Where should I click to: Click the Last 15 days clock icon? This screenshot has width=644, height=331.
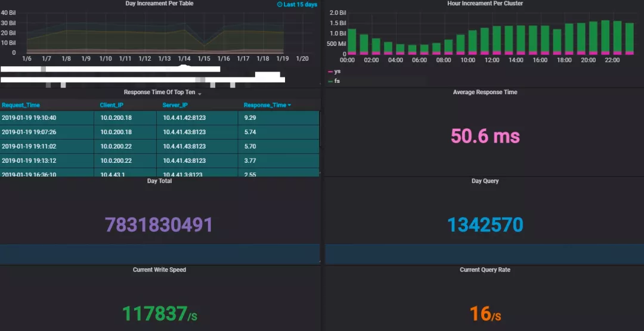[x=280, y=5]
